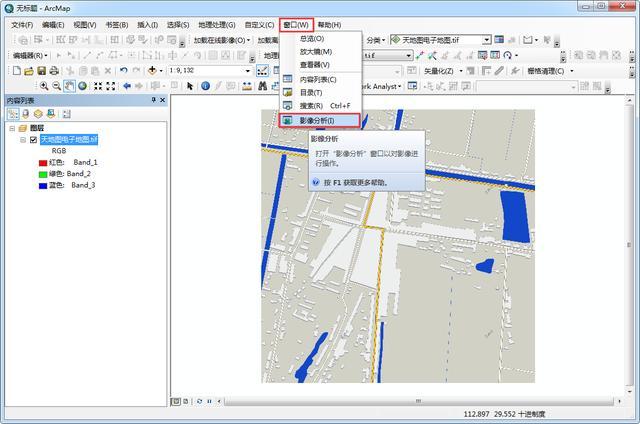Open the 地理处理(G) menu
This screenshot has width=640, height=424.
(x=217, y=25)
